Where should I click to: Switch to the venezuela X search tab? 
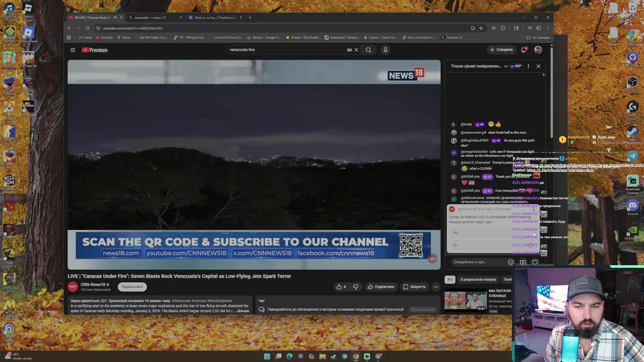click(x=152, y=18)
